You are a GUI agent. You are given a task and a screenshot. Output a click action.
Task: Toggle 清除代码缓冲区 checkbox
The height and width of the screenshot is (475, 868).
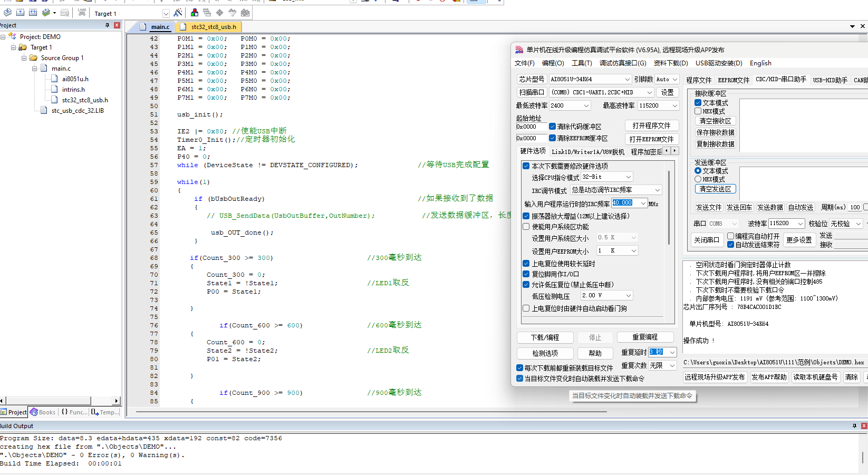[552, 127]
